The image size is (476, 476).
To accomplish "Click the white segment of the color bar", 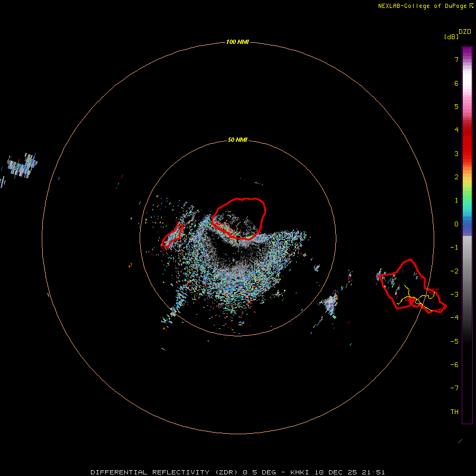I will [x=467, y=78].
